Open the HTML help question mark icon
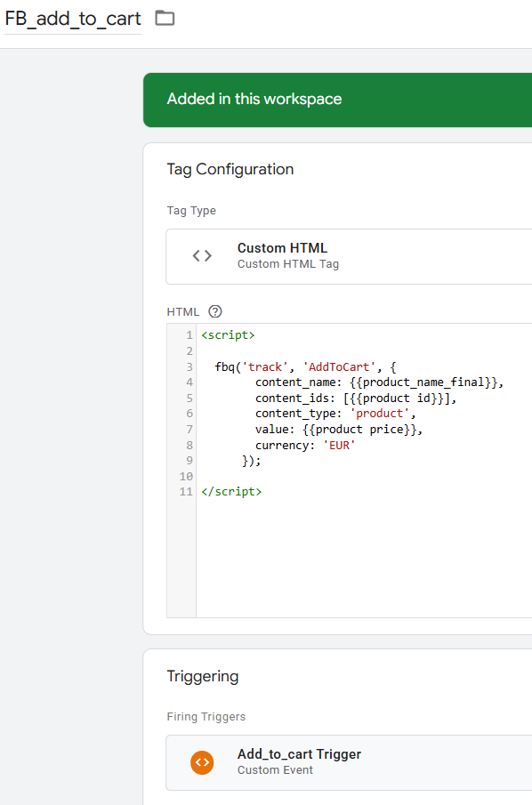This screenshot has height=805, width=532. pyautogui.click(x=215, y=311)
